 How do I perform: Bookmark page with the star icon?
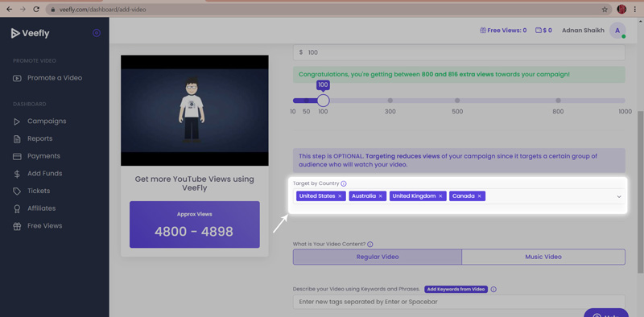605,9
